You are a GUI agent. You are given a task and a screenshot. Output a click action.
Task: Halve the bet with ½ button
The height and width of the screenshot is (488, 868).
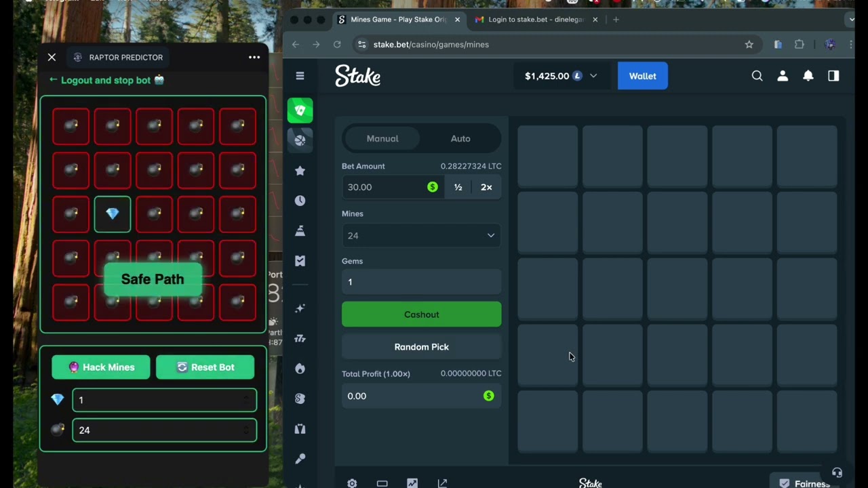(x=458, y=187)
